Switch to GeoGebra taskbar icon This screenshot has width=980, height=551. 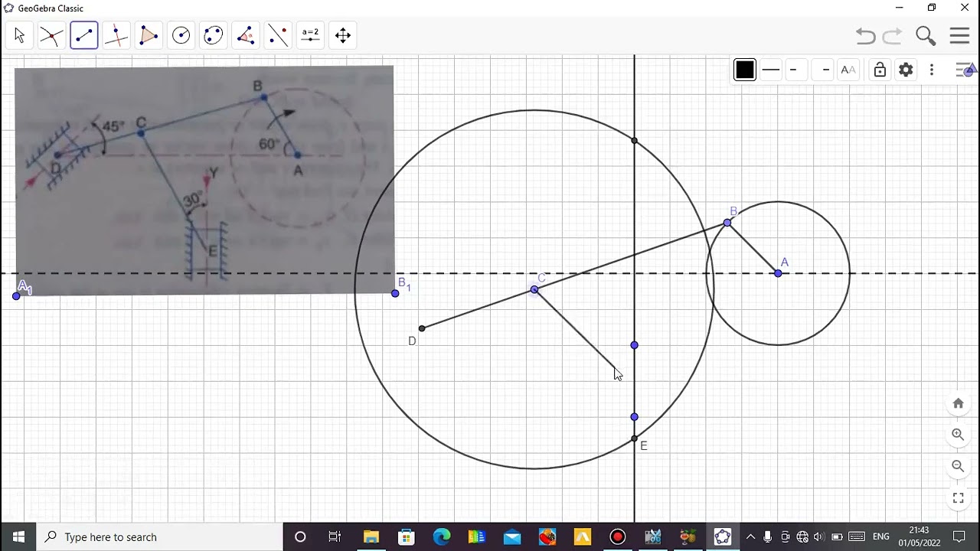point(723,536)
